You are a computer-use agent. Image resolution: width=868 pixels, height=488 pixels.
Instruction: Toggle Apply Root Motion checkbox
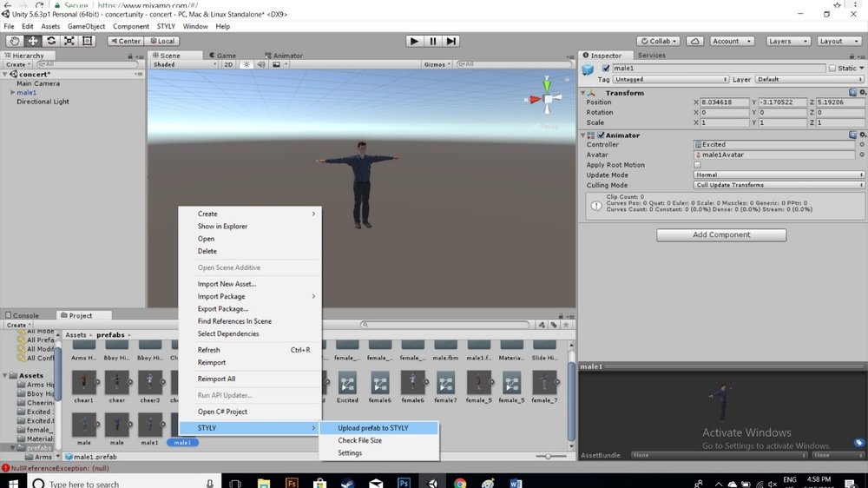click(697, 165)
